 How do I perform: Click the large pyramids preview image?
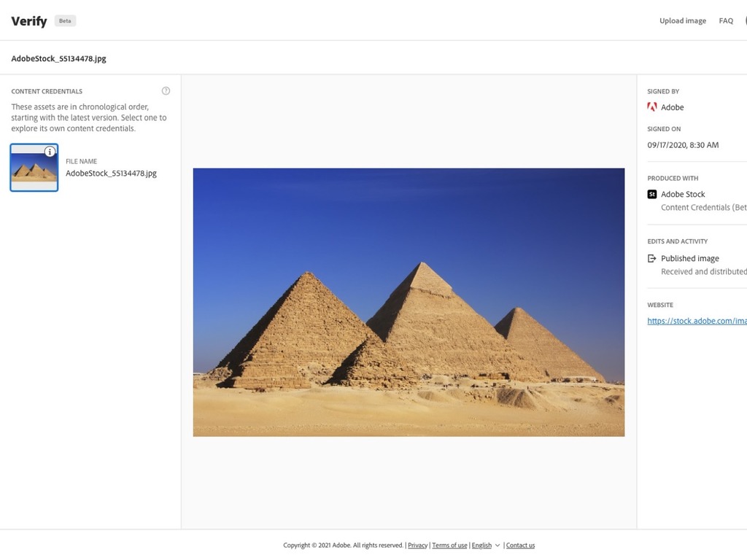[409, 302]
